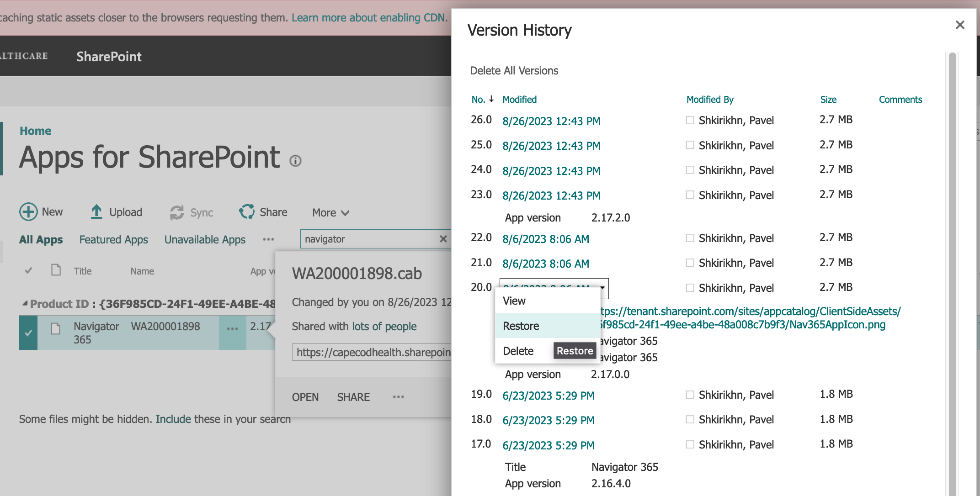
Task: Check the box for version 22.0
Action: 690,238
